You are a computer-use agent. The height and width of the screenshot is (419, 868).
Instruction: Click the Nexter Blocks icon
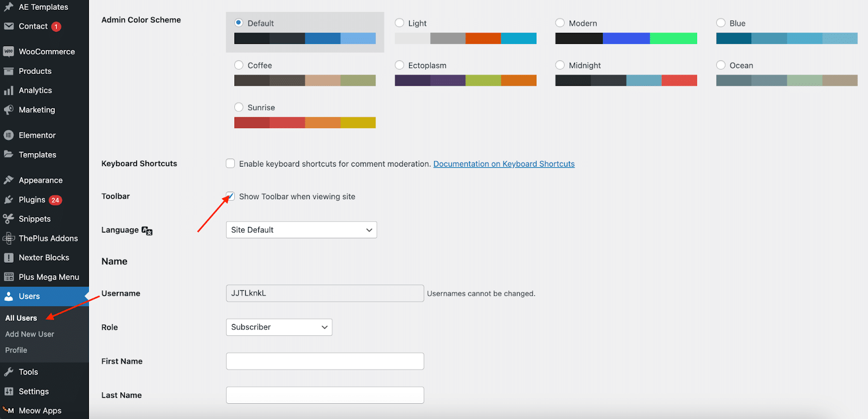tap(9, 258)
